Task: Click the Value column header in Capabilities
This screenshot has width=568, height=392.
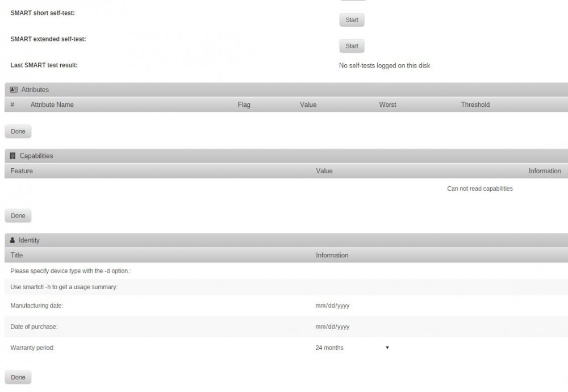Action: coord(324,171)
